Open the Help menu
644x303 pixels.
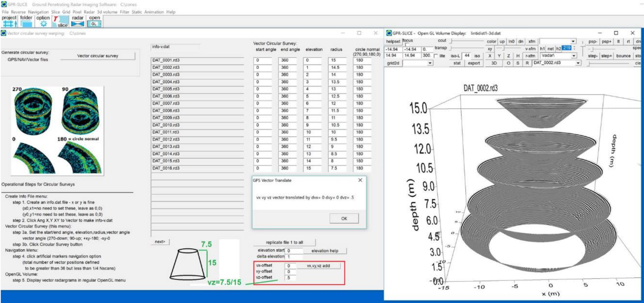click(171, 12)
